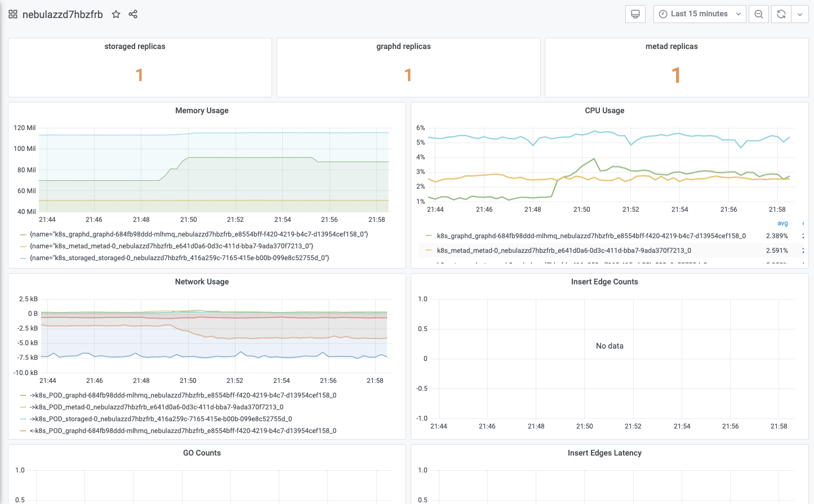Toggle the k8s_metad series in the CPU Usage legend
This screenshot has height=504, width=814.
click(564, 251)
